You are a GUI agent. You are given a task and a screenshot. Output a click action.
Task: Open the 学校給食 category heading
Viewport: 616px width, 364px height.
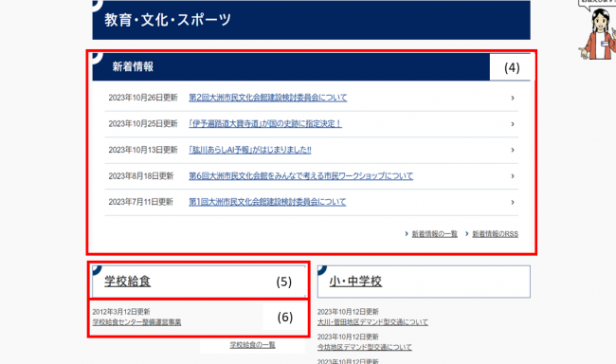point(127,282)
